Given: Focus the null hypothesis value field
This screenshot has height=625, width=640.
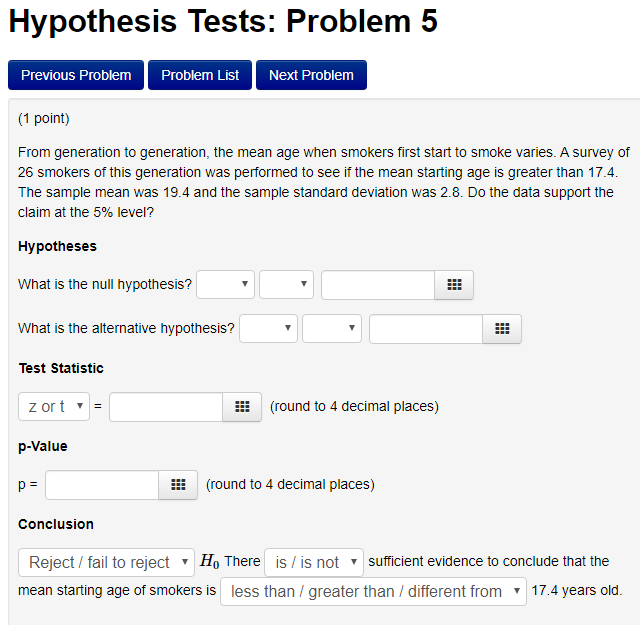Looking at the screenshot, I should pyautogui.click(x=378, y=285).
